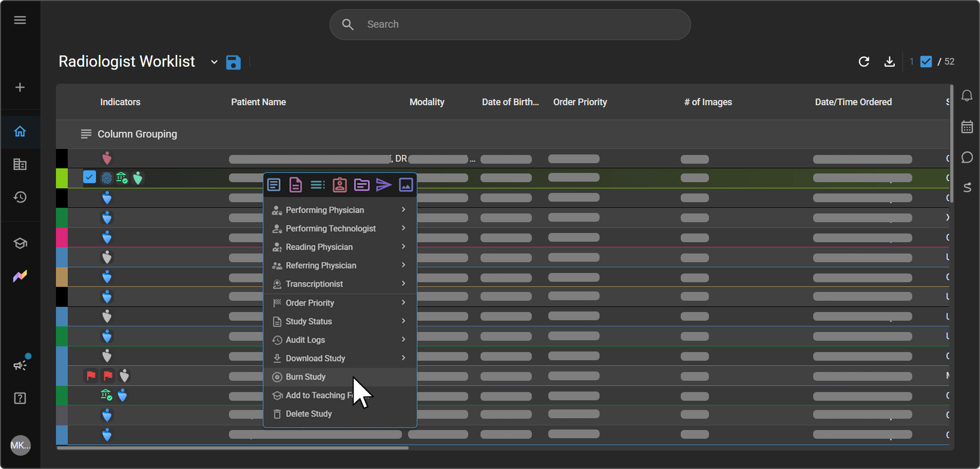Viewport: 980px width, 469px height.
Task: Click the red ID badge icon in popup toolbar
Action: pyautogui.click(x=339, y=185)
